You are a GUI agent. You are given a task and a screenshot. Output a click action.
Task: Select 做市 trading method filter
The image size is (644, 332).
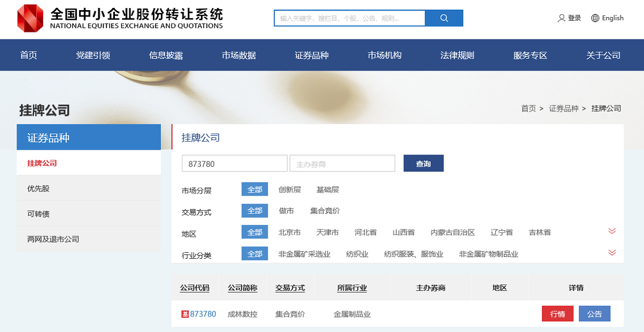pyautogui.click(x=286, y=211)
